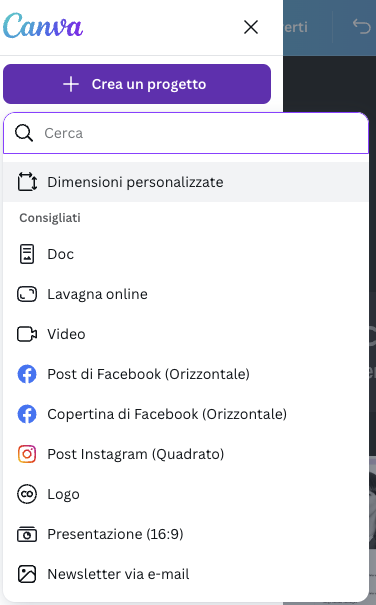Click the Logo circle icon
The image size is (376, 605).
(27, 494)
